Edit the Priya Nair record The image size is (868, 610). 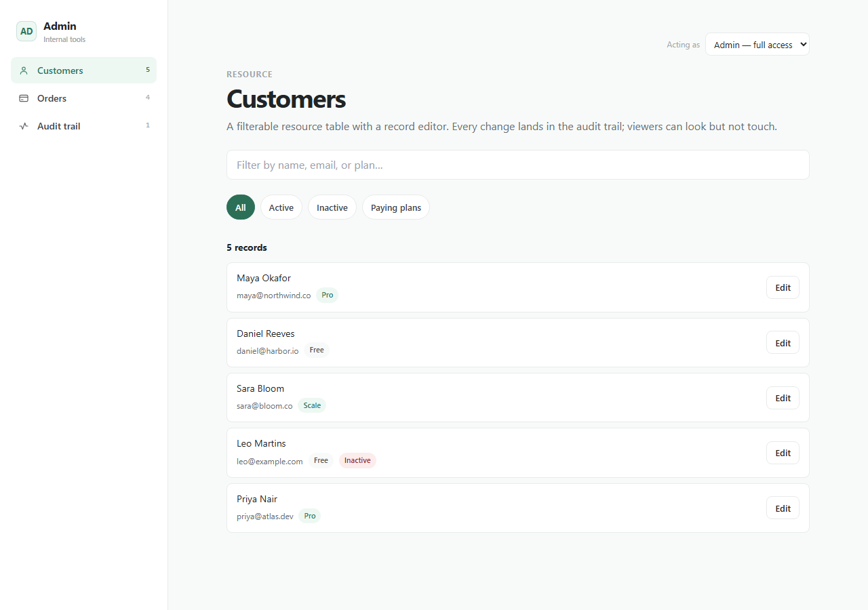click(783, 508)
